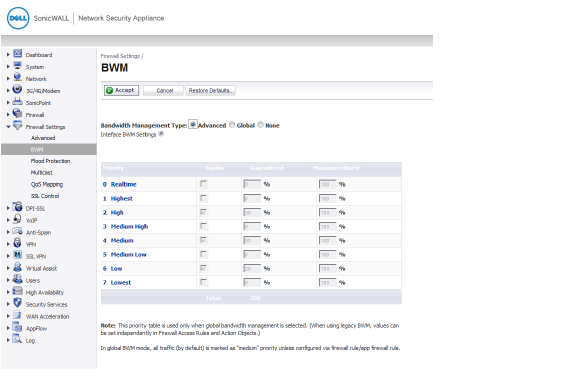The image size is (576, 388).
Task: Click the VoIP headset icon
Action: 17,219
